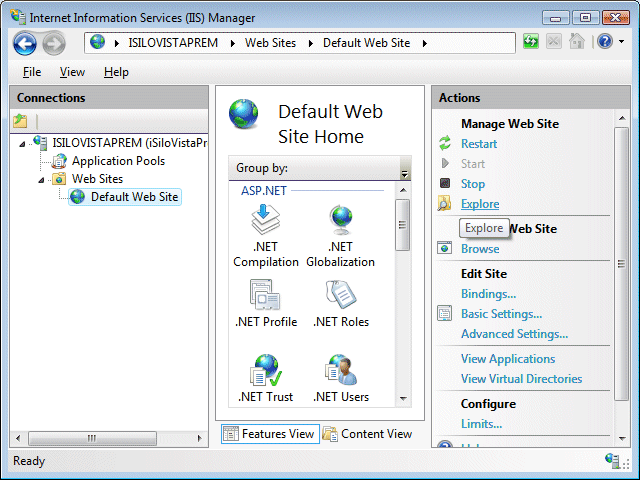640x480 pixels.
Task: Open the .NET Compilation feature icon
Action: click(265, 222)
